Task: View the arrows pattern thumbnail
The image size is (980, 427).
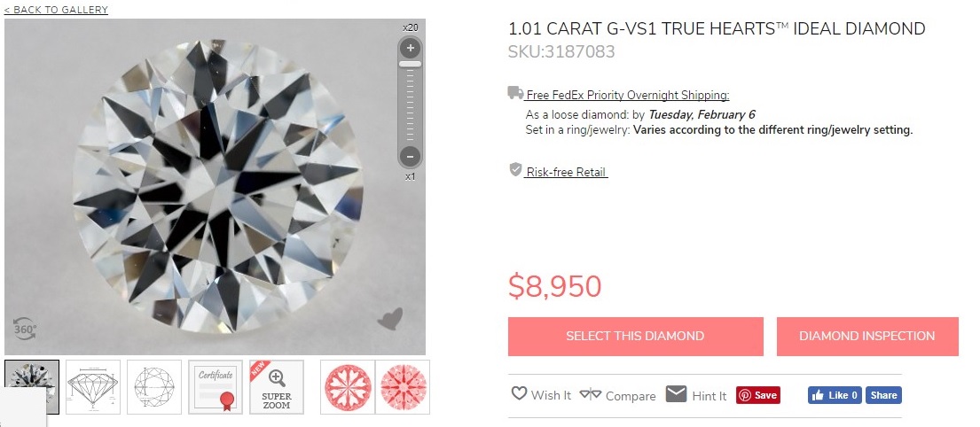Action: pyautogui.click(x=404, y=386)
